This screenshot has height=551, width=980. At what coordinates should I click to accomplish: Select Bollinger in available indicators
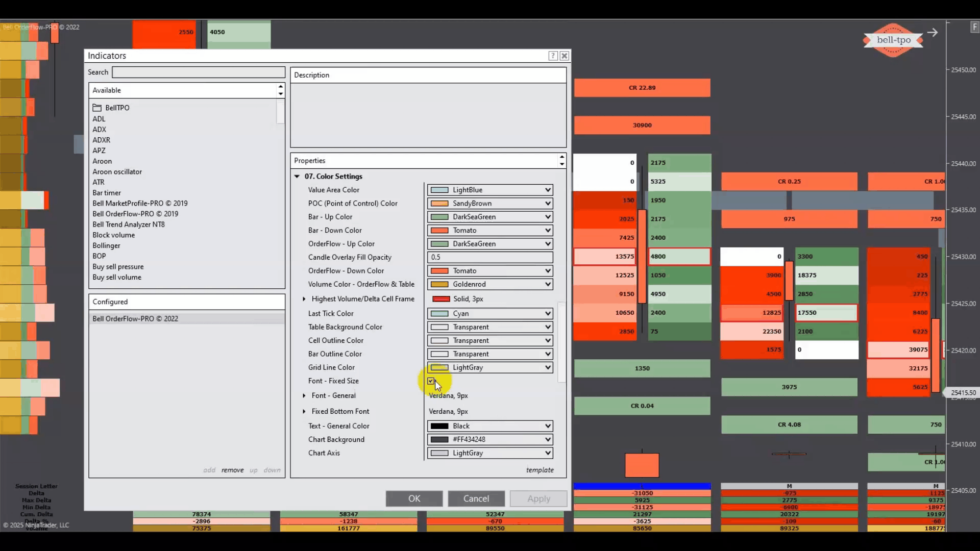click(106, 245)
